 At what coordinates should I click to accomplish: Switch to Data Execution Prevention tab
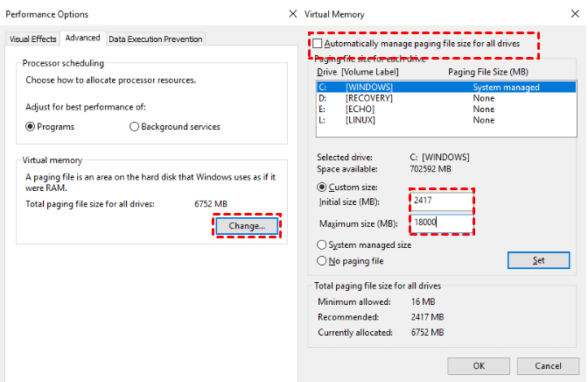(155, 39)
